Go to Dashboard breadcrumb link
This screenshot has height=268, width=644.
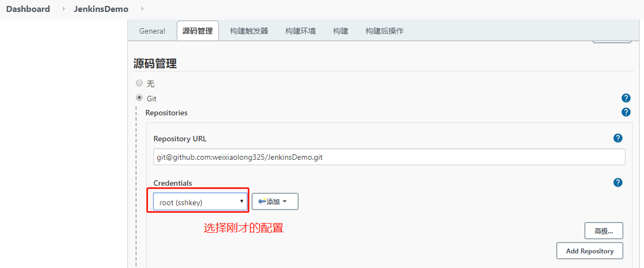click(x=28, y=9)
